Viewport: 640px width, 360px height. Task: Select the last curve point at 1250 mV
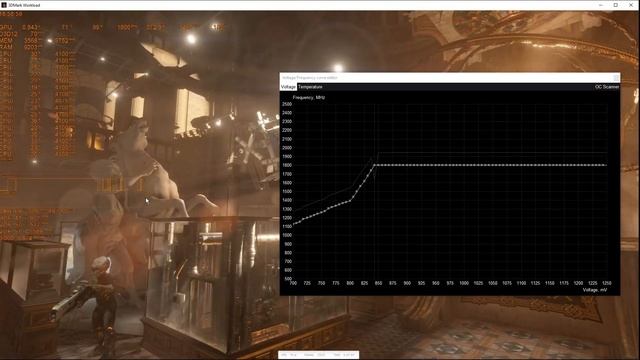click(x=606, y=165)
